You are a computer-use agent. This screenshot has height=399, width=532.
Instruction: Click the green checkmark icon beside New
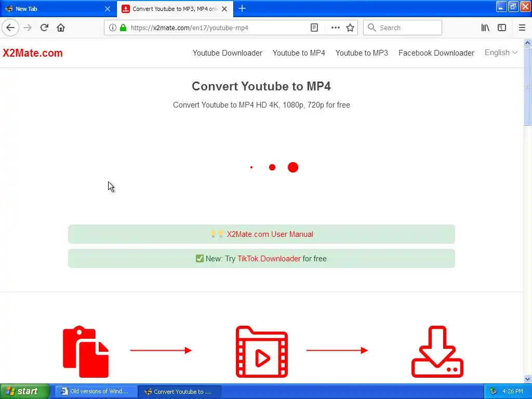tap(199, 259)
